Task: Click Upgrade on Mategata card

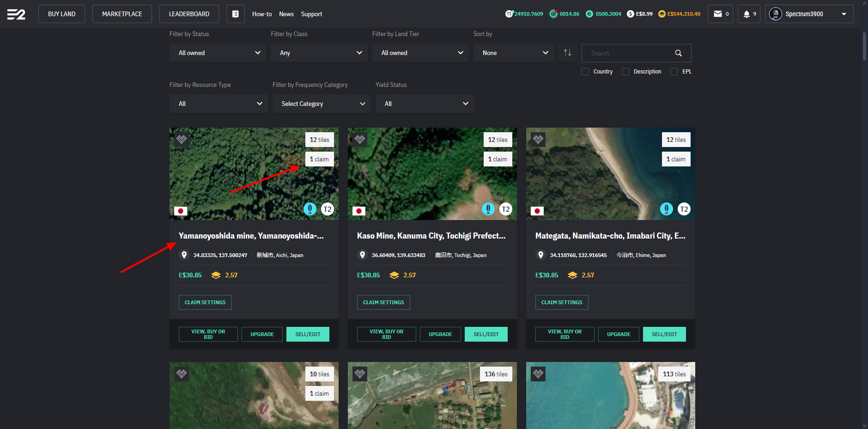Action: click(619, 334)
